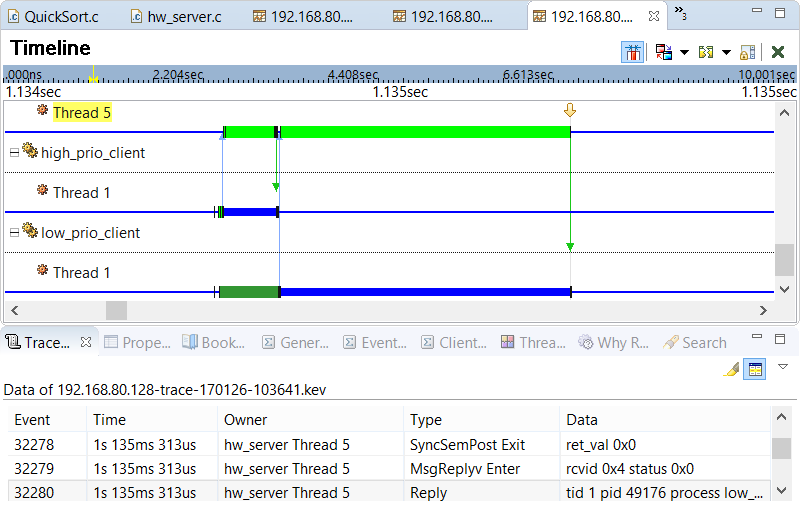800x508 pixels.
Task: Open the Why Running view tab
Action: click(614, 342)
